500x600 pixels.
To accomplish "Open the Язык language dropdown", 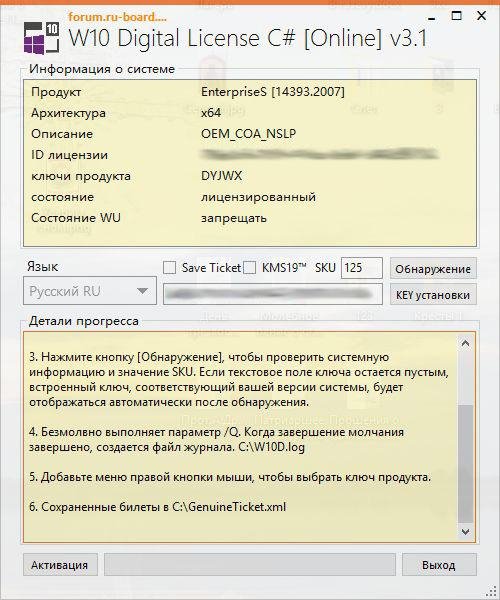I will [90, 291].
